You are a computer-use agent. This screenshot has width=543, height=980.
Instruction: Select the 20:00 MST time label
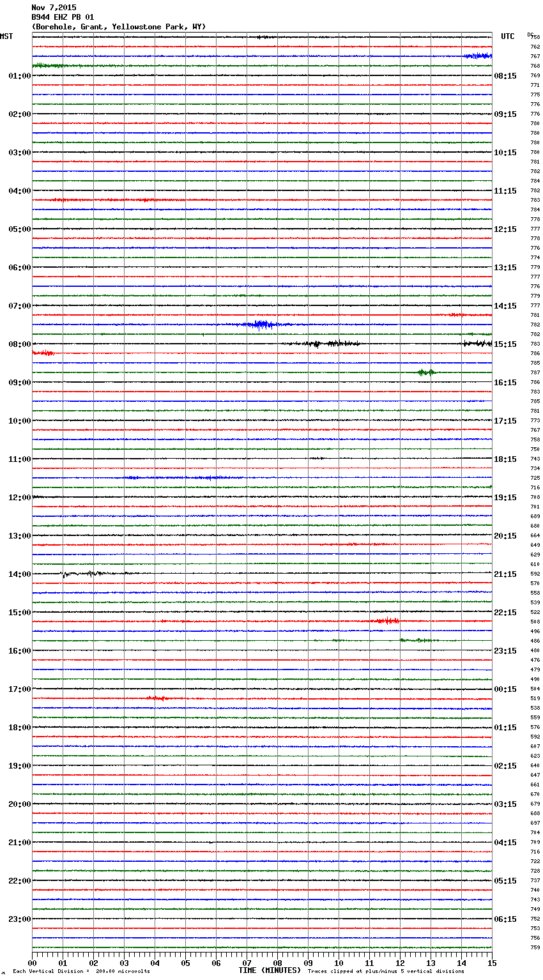20,804
